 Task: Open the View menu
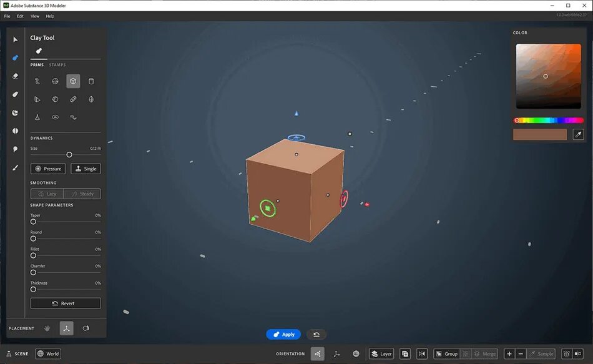(35, 16)
